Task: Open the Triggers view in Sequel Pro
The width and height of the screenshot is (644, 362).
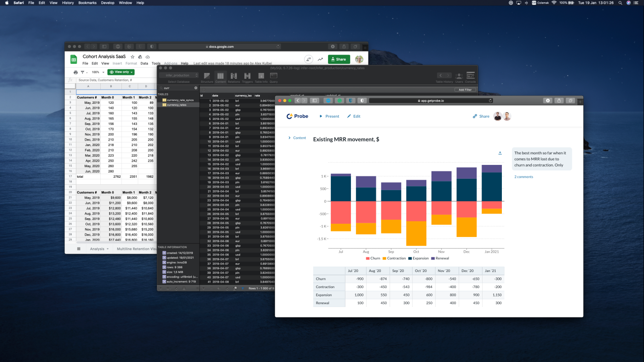Action: click(247, 77)
